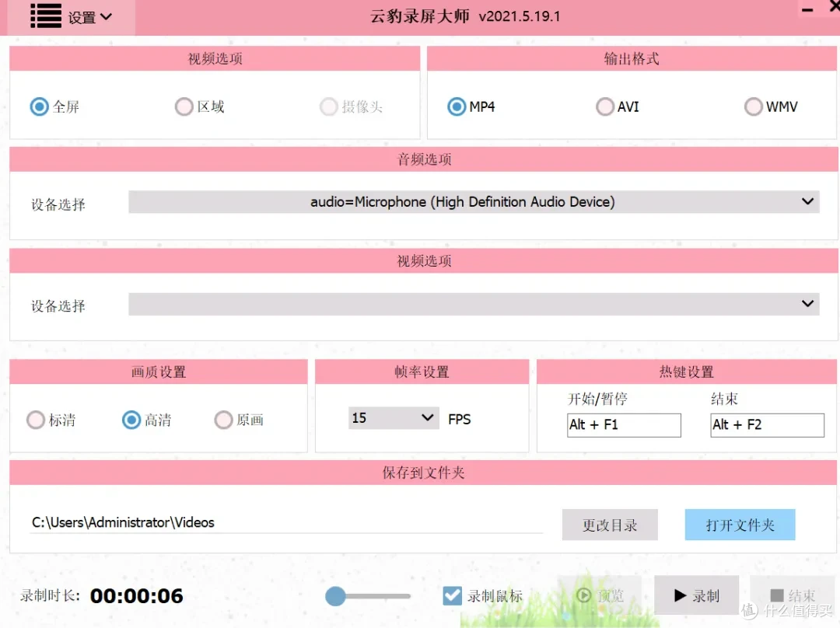Screen dimensions: 840x628
Task: Open the 15 FPS frame rate dropdown
Action: pos(394,417)
